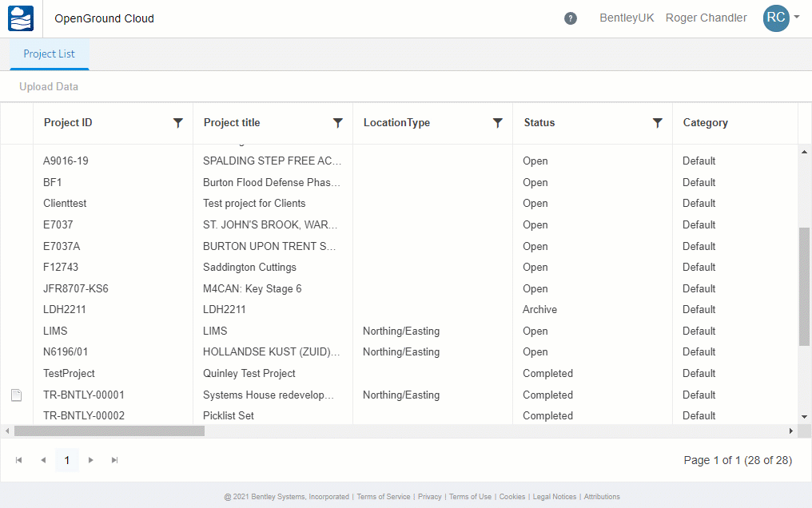Click the Archive status of LDH2211

pos(539,309)
